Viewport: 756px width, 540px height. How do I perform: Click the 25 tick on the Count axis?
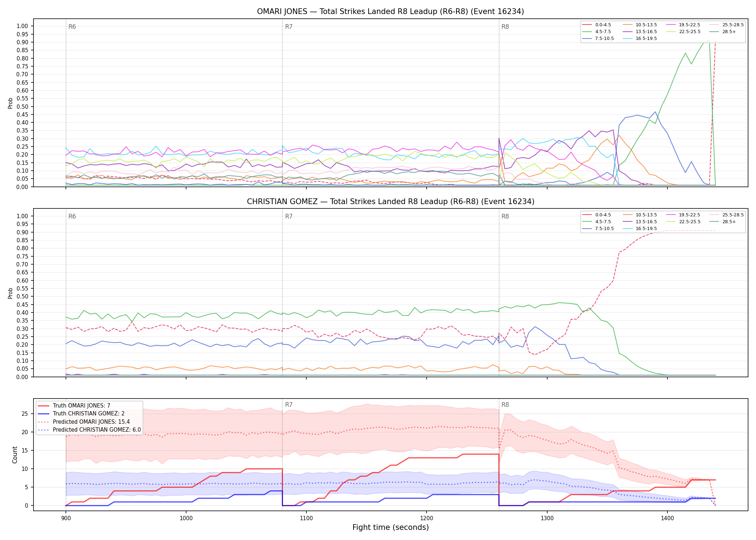point(24,414)
